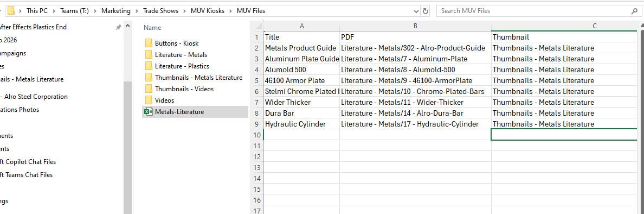Select the 17 - Hydraulic-Cylinder PDF cell

coord(415,124)
